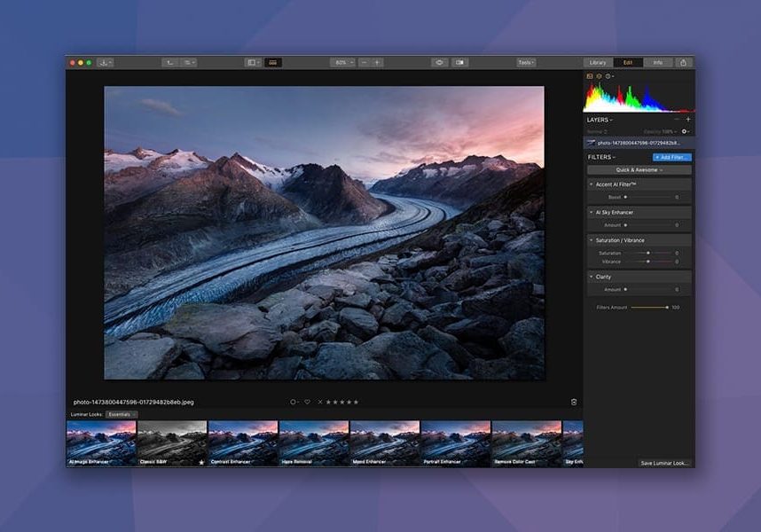
Task: Open the history list dropdown
Action: point(188,63)
